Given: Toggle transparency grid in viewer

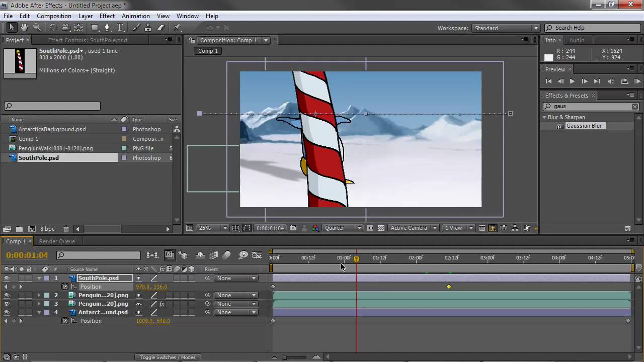Looking at the screenshot, I should coord(381,228).
